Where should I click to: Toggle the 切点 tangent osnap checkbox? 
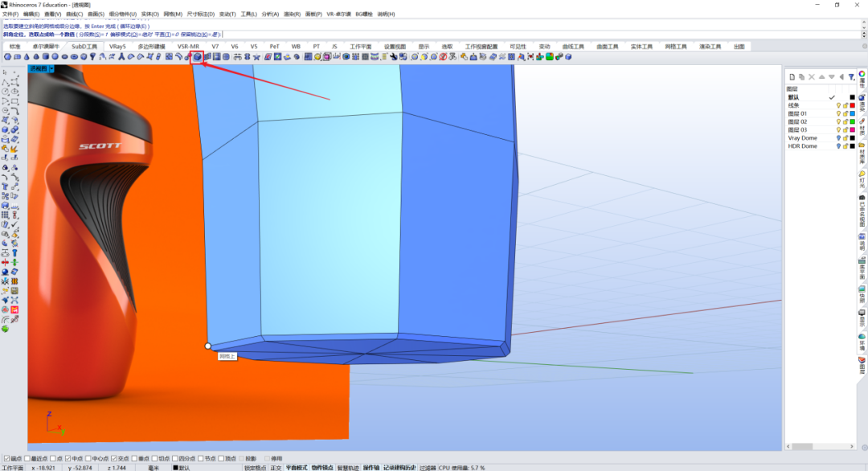point(154,458)
